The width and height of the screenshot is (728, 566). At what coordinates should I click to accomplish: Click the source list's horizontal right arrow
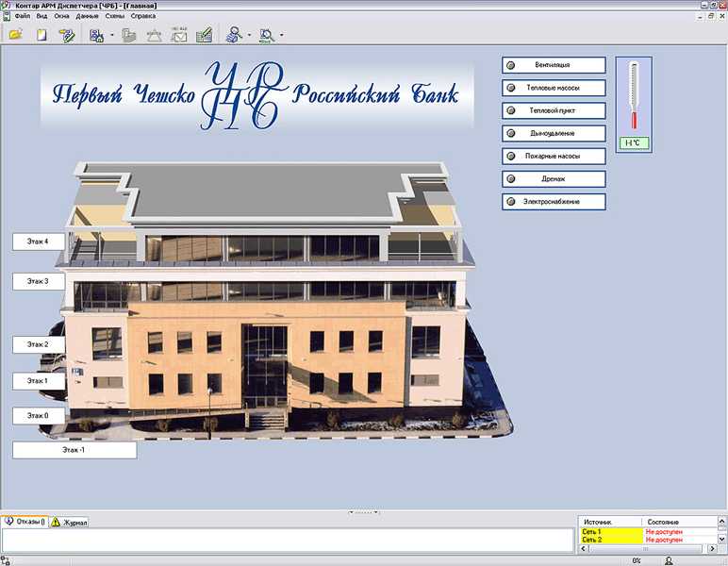click(713, 549)
